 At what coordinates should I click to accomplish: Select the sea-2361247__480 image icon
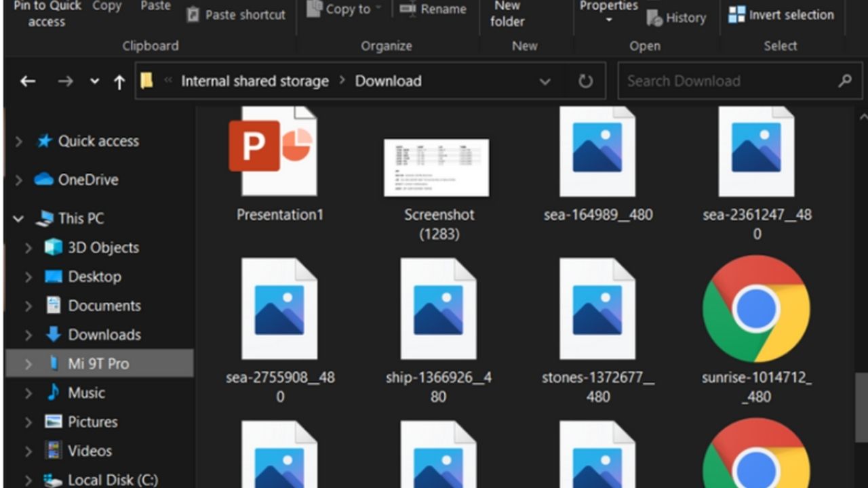coord(756,150)
